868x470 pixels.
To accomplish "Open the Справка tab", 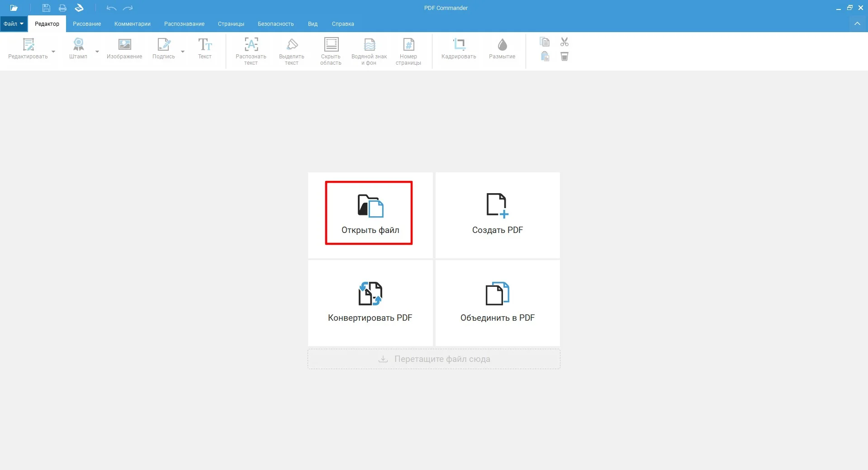I will [343, 24].
